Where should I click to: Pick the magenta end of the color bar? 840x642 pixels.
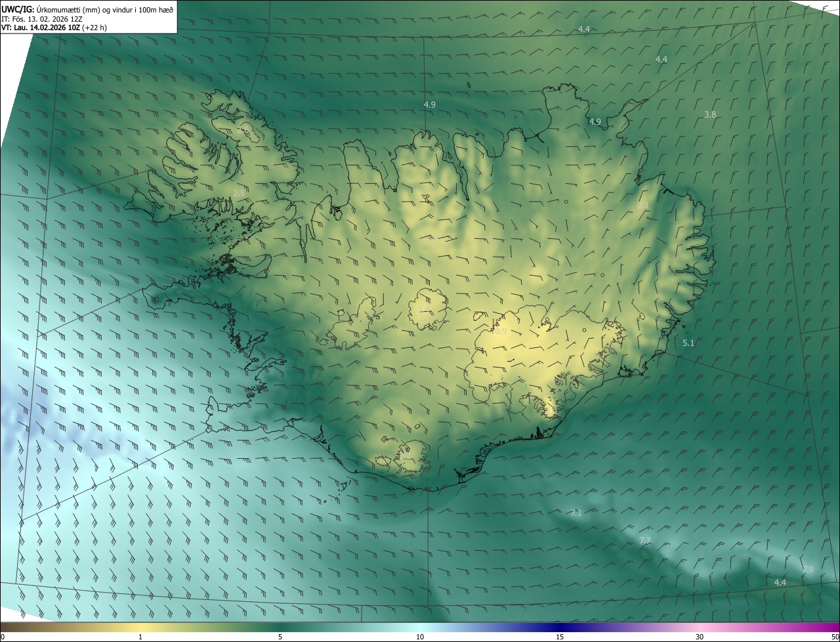(x=827, y=627)
